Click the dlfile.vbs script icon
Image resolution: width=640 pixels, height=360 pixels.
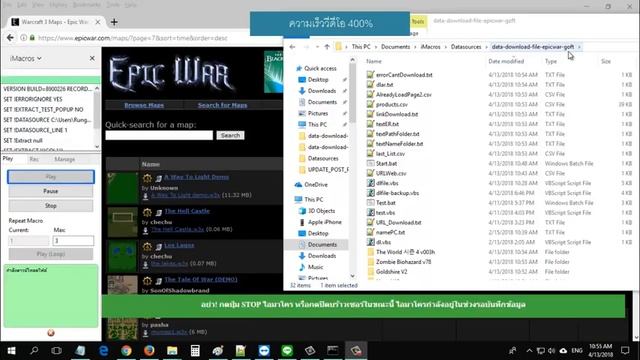[370, 183]
